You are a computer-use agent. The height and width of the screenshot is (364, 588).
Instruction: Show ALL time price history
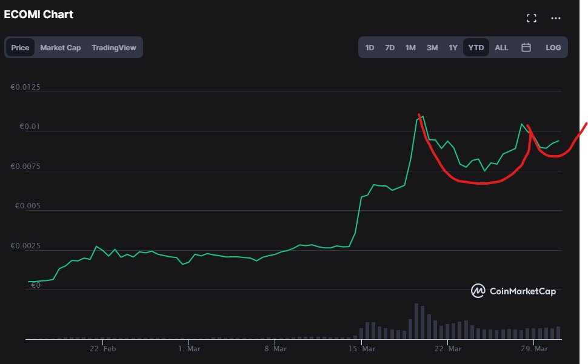point(501,48)
